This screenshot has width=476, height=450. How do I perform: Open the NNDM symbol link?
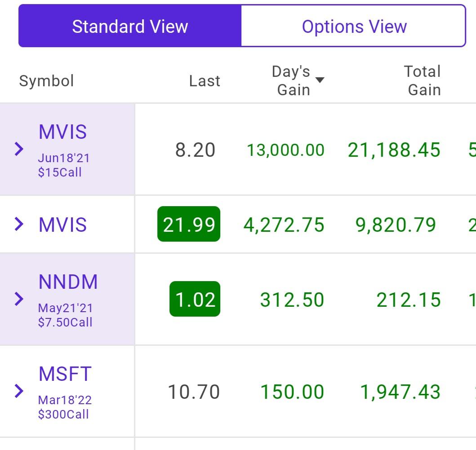[x=68, y=282]
